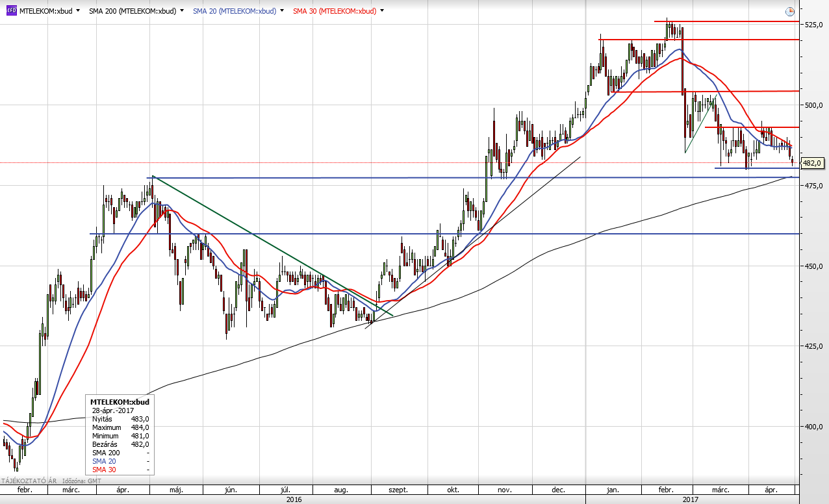
Task: Click the 482,0 current price tag on axis
Action: tap(813, 163)
